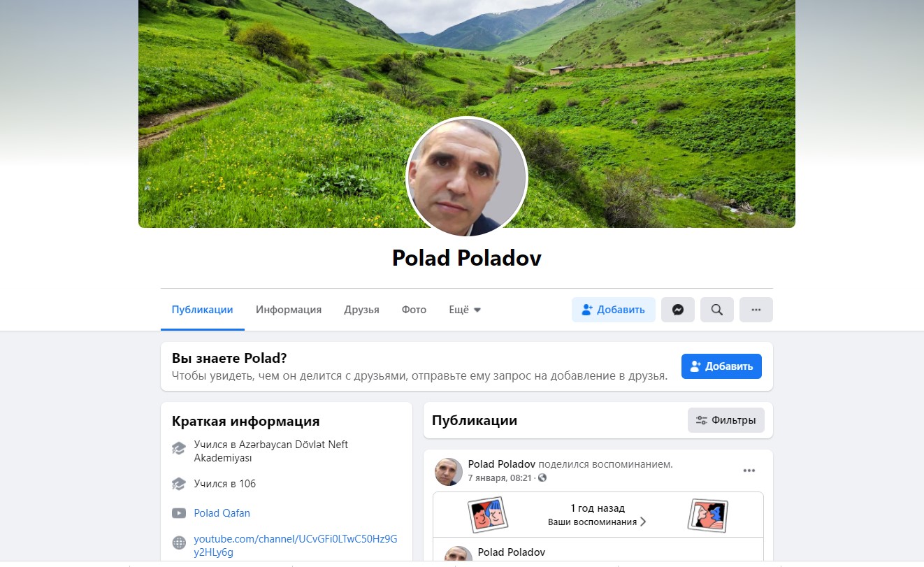The image size is (924, 567).
Task: Expand the Ещё dropdown tab
Action: click(x=465, y=310)
